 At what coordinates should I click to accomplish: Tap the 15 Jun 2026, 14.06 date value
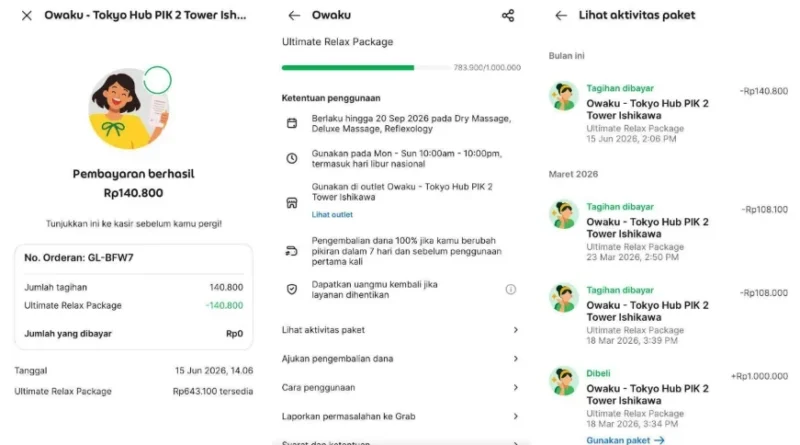tap(214, 370)
